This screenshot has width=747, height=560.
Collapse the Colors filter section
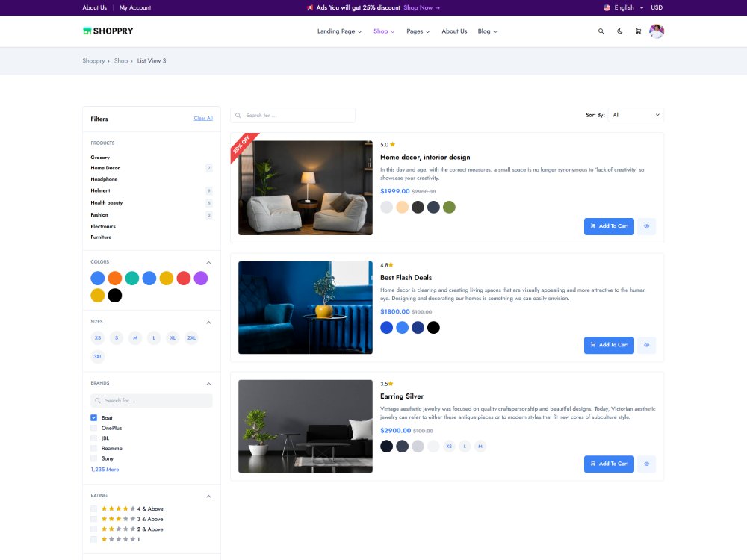[x=208, y=262]
